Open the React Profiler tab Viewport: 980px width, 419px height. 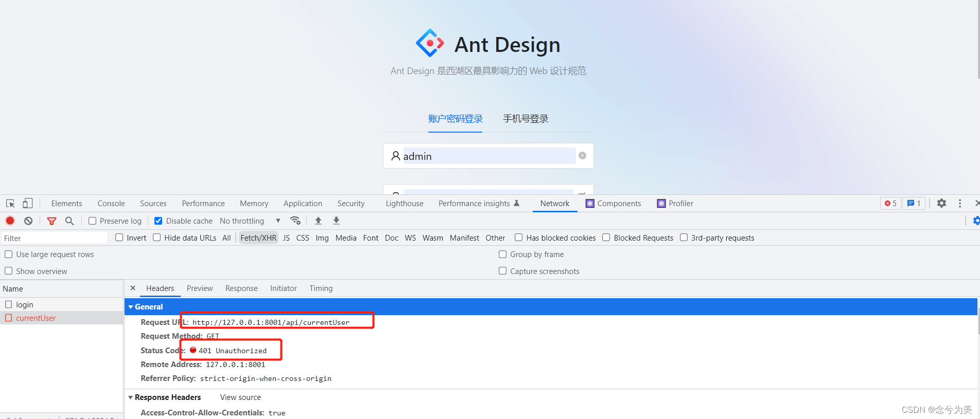[675, 204]
